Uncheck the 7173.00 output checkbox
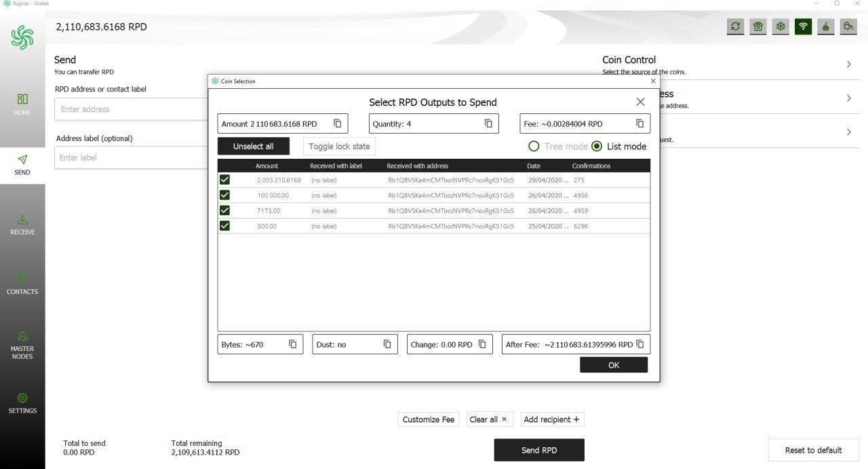Viewport: 868px width, 469px height. pos(224,210)
